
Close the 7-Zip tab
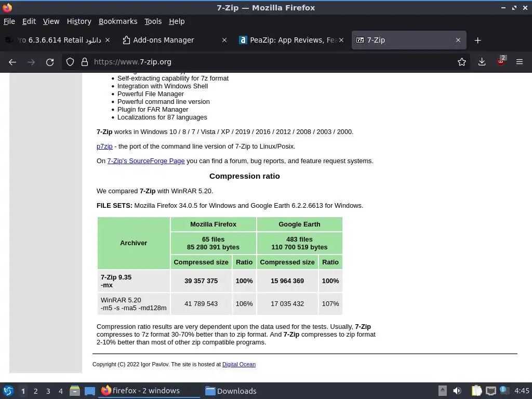pos(458,40)
